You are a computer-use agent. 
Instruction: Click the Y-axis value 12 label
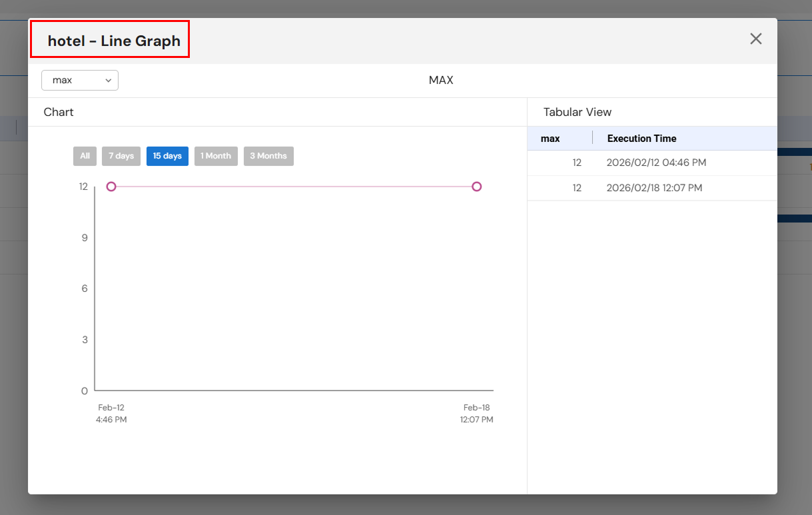point(83,187)
